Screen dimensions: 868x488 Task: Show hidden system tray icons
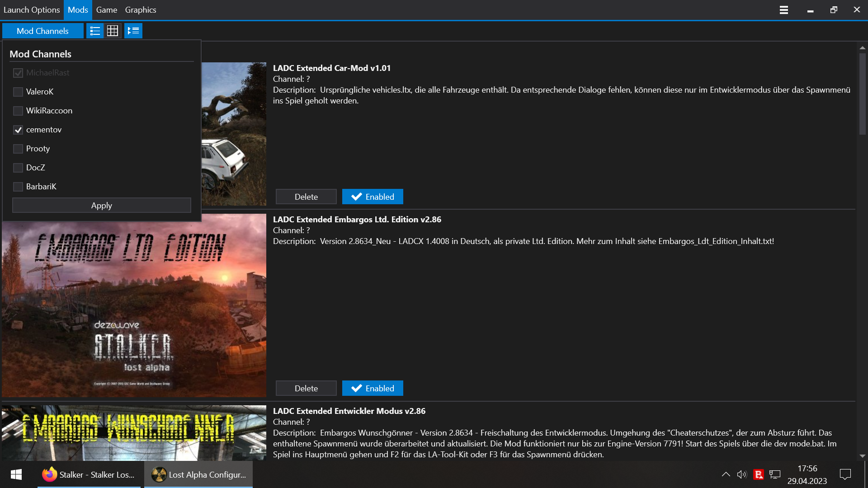click(x=726, y=474)
